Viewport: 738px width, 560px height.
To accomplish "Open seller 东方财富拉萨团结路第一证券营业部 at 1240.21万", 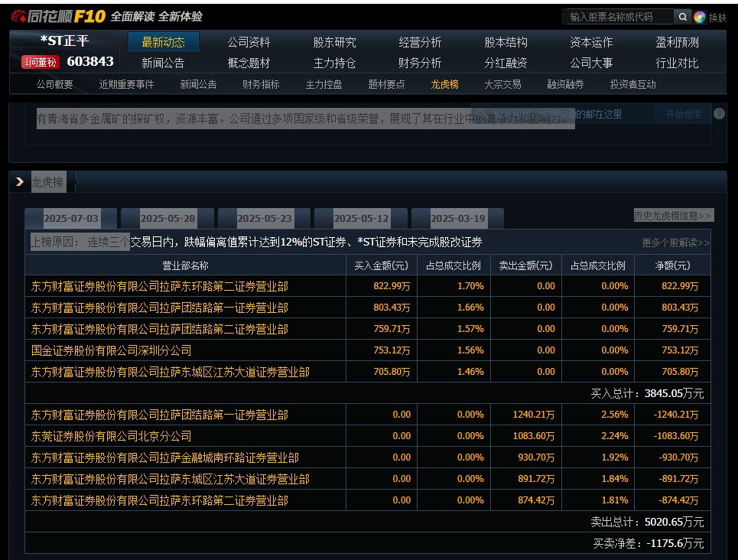I will [x=160, y=415].
